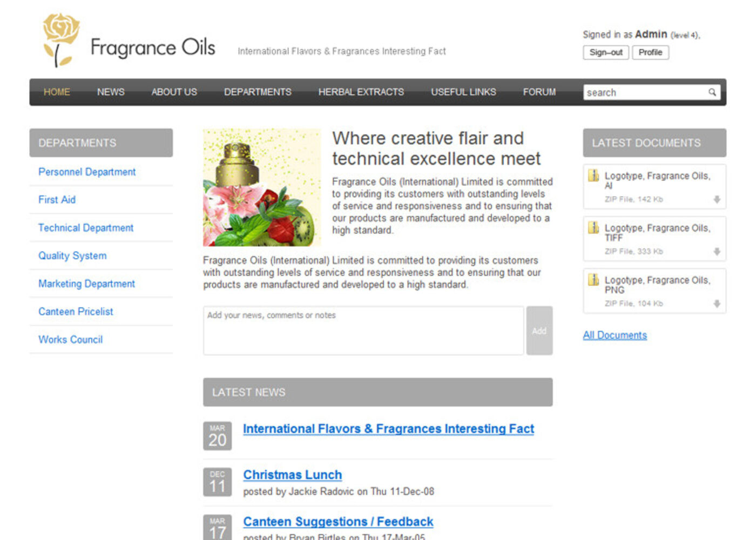Screen dimensions: 756x540
Task: Click the search magnifier icon
Action: pos(712,92)
